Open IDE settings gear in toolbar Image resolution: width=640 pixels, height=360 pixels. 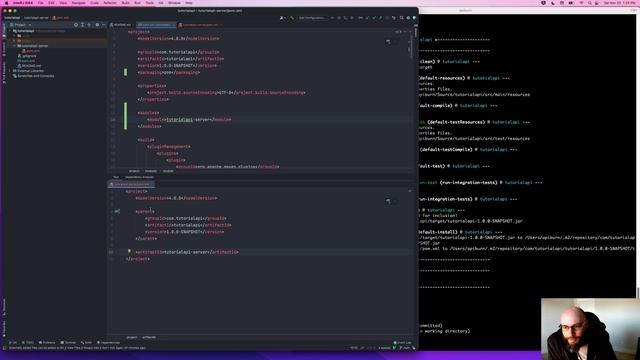[x=408, y=18]
